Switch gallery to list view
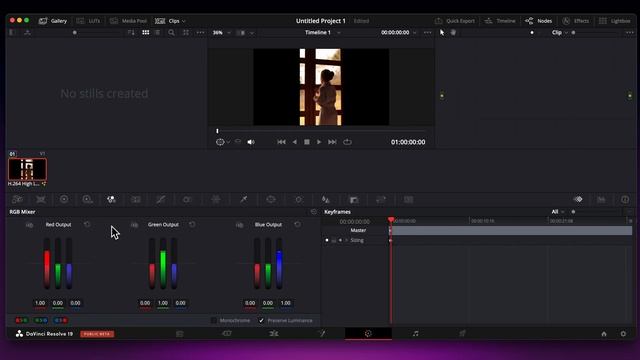 (158, 32)
